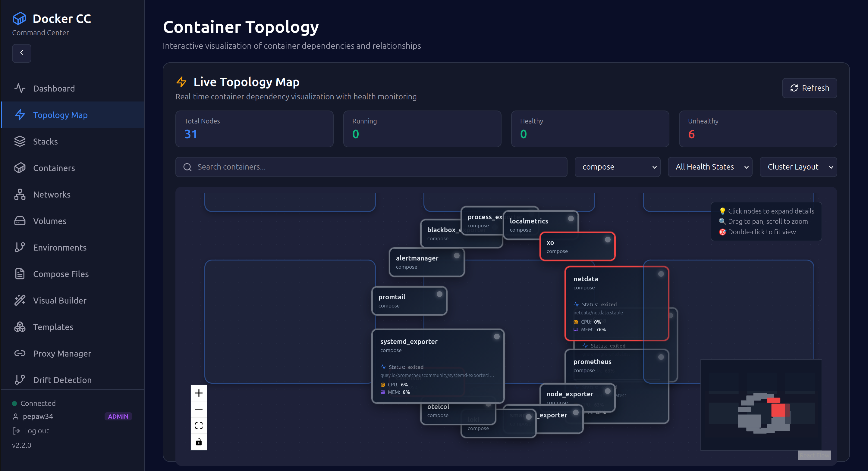Open the All Health States dropdown
The width and height of the screenshot is (868, 471).
(710, 167)
